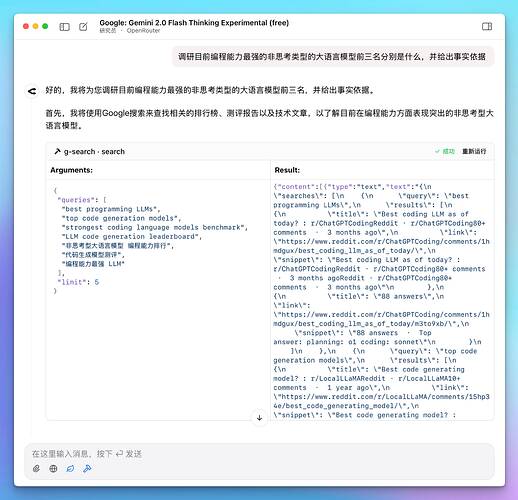Screen dimensions: 518x500
Task: Collapse the g-search · search tool call
Action: coord(89,152)
